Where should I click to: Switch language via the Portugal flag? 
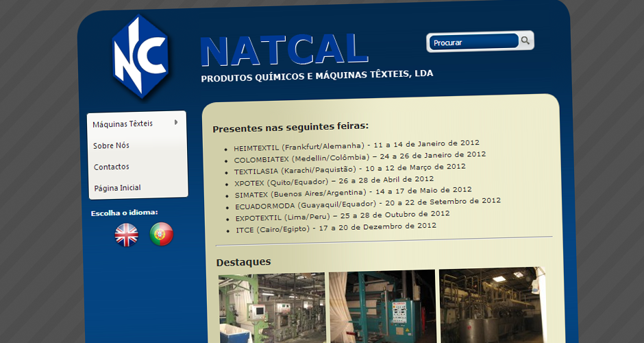click(162, 234)
